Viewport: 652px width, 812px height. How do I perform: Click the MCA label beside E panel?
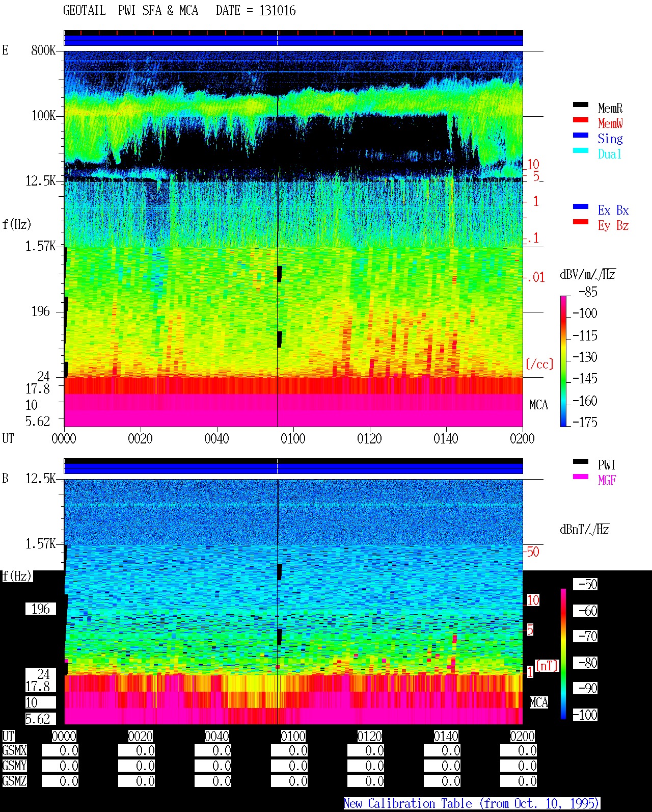point(538,405)
